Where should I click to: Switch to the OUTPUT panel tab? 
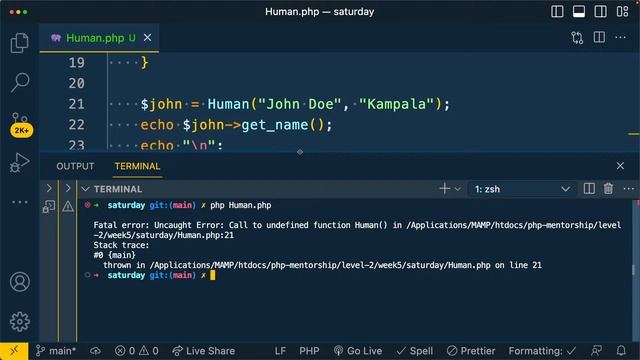(x=75, y=166)
